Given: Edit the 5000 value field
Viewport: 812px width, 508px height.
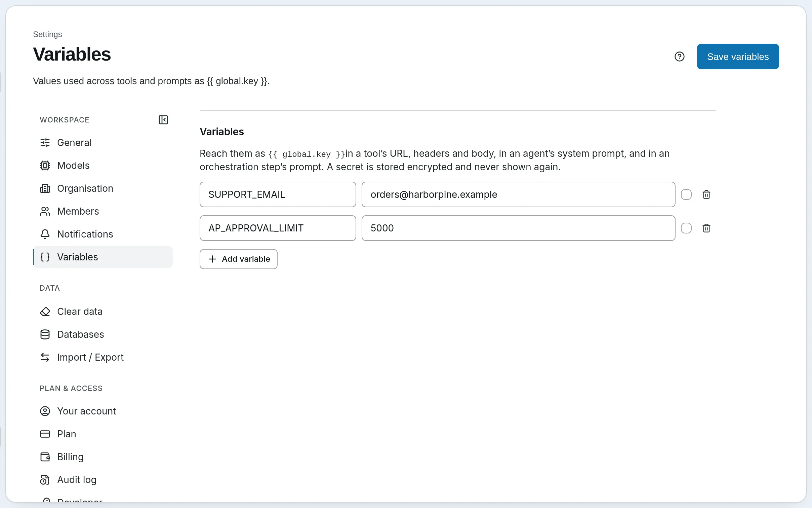Looking at the screenshot, I should tap(518, 228).
